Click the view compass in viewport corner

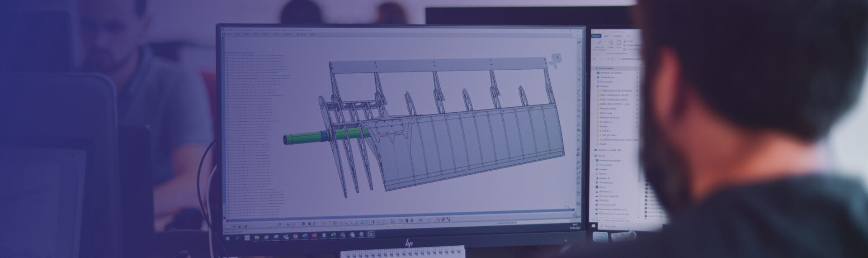556,59
